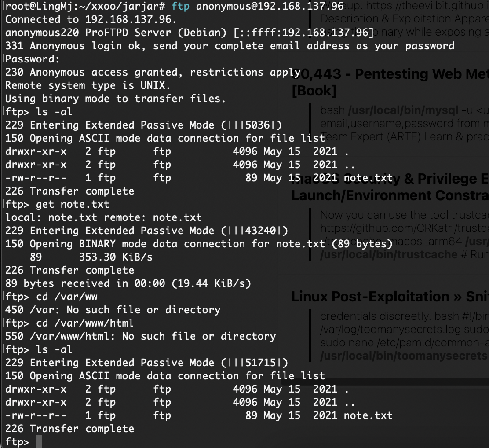Open the 'Launch/Environment Constra' heading link
The width and height of the screenshot is (489, 448).
(x=390, y=195)
